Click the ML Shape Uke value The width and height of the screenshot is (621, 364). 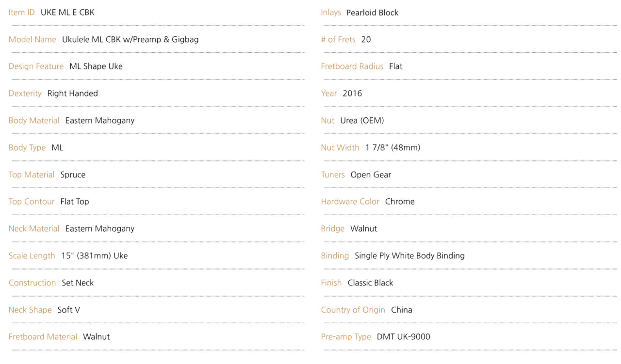[96, 66]
